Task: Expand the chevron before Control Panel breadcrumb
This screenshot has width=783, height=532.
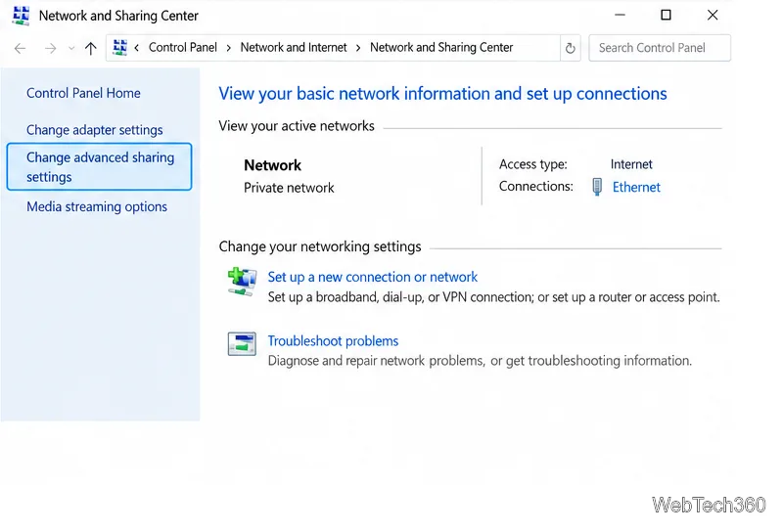Action: click(x=136, y=48)
